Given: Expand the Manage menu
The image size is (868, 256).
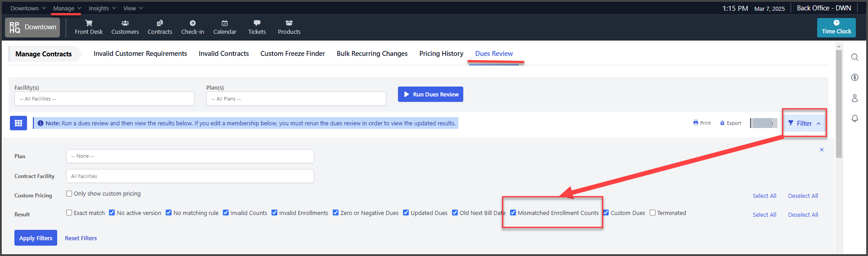Looking at the screenshot, I should point(67,8).
